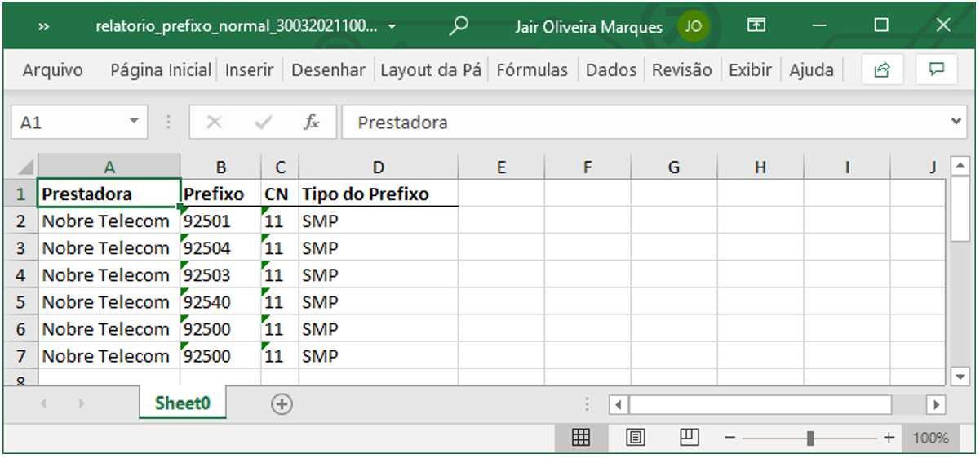
Task: Click the Prefixo header cell
Action: pos(221,194)
